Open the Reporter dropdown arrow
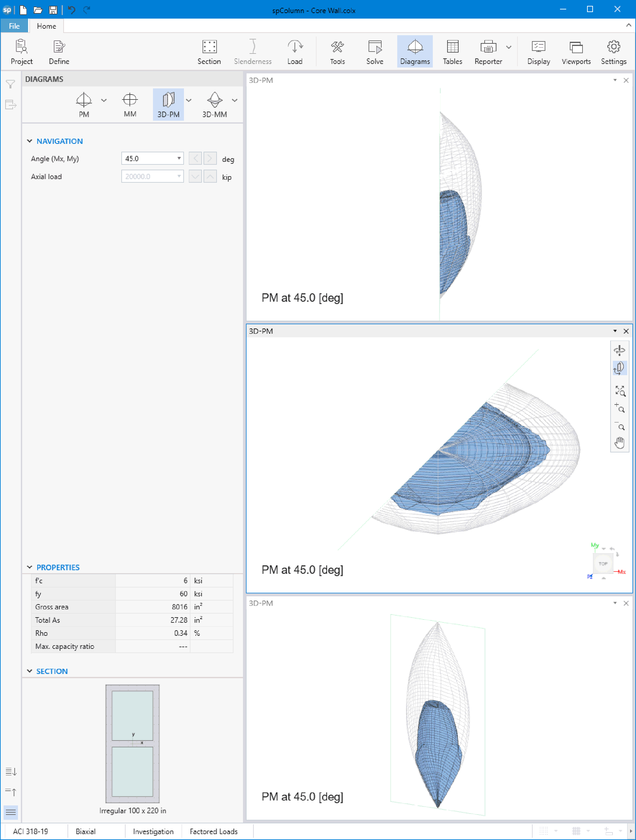Screen dimensions: 636x840 click(x=509, y=48)
